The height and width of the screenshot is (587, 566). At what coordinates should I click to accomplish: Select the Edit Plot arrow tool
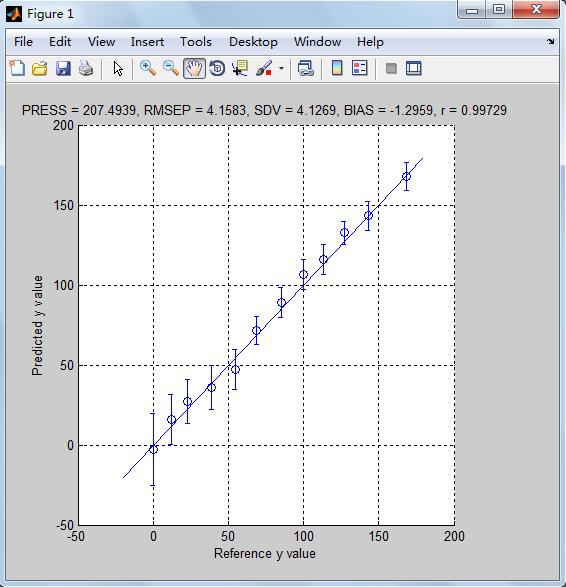pyautogui.click(x=118, y=69)
